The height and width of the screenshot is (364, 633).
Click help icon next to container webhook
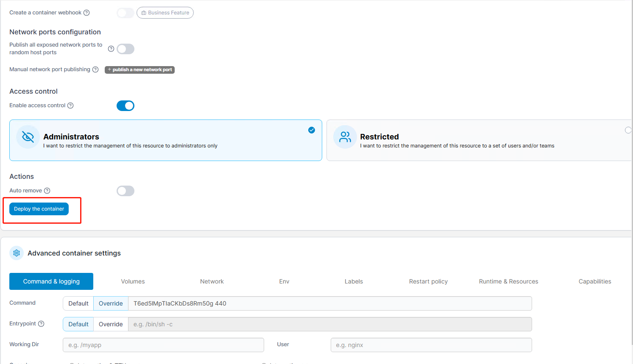tap(86, 13)
